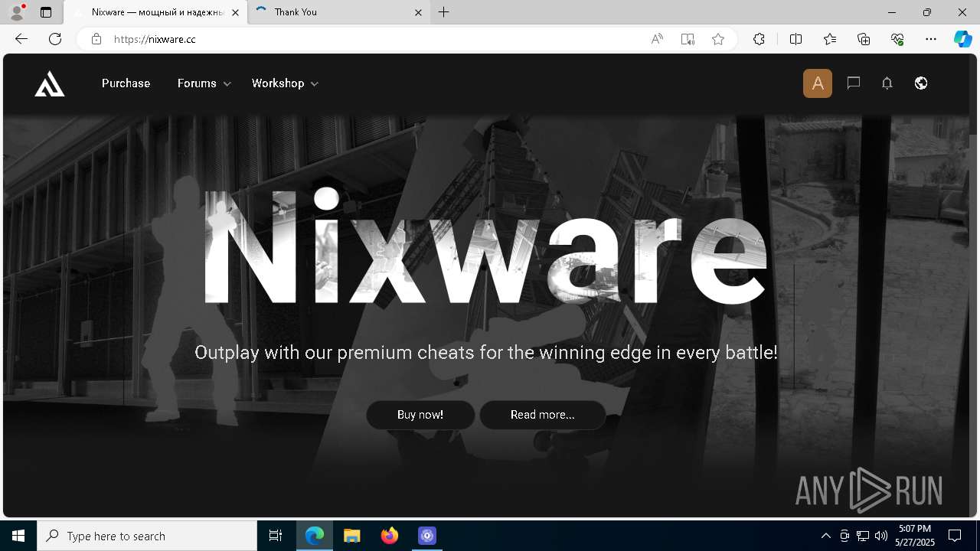Open Tab actions menu icon
Image resolution: width=980 pixels, height=551 pixels.
point(46,12)
